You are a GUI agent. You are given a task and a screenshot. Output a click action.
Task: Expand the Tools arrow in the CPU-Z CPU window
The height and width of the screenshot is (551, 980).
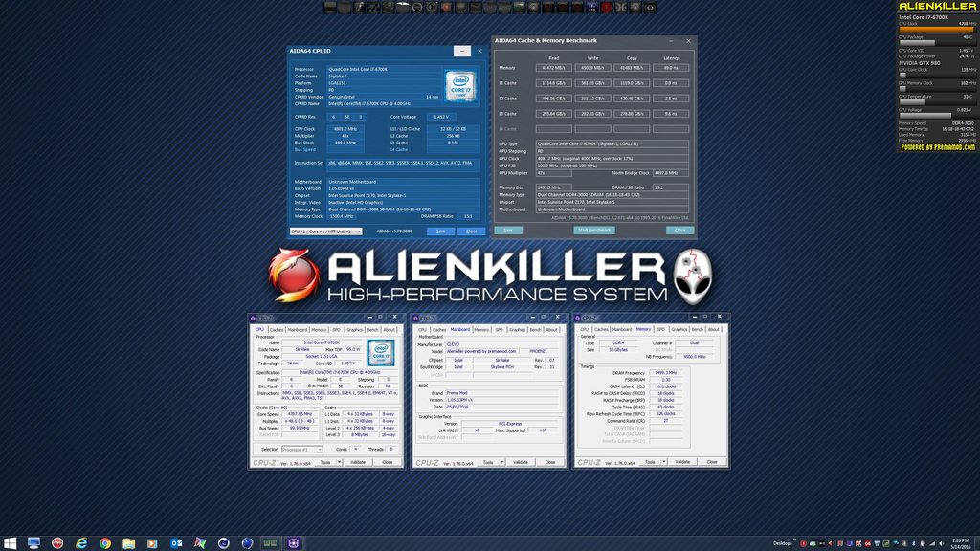(x=340, y=462)
